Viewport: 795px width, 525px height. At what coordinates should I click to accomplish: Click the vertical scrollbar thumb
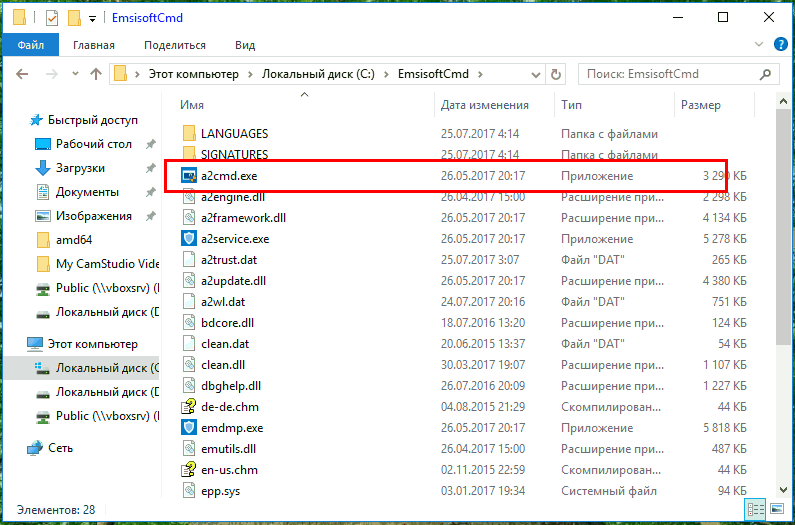tap(783, 229)
